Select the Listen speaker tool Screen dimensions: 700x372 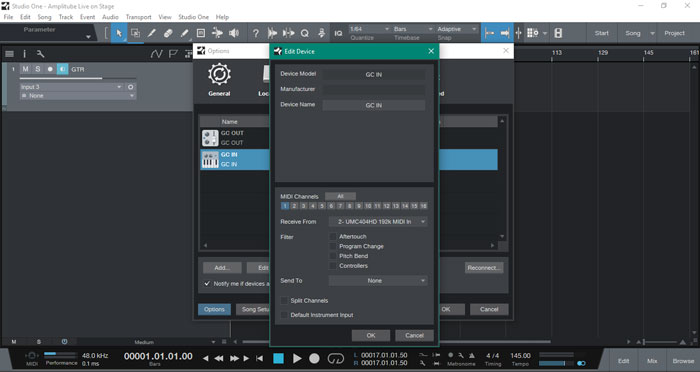[234, 33]
